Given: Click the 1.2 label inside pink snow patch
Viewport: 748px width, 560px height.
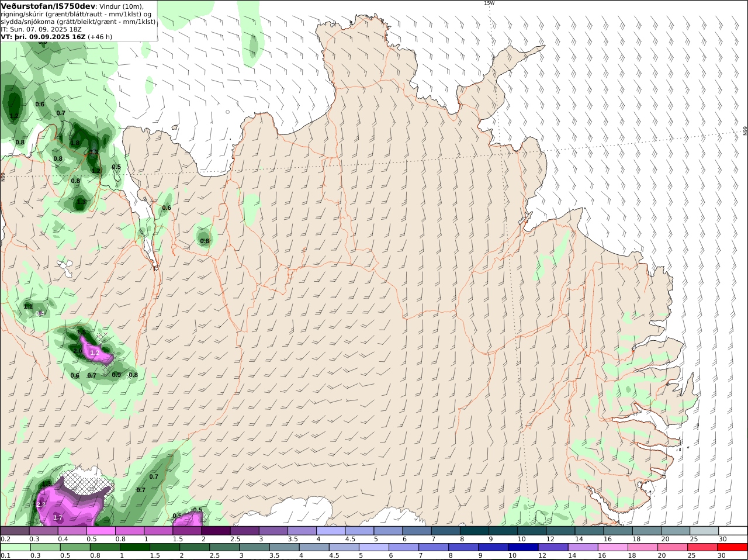Looking at the screenshot, I should [95, 353].
